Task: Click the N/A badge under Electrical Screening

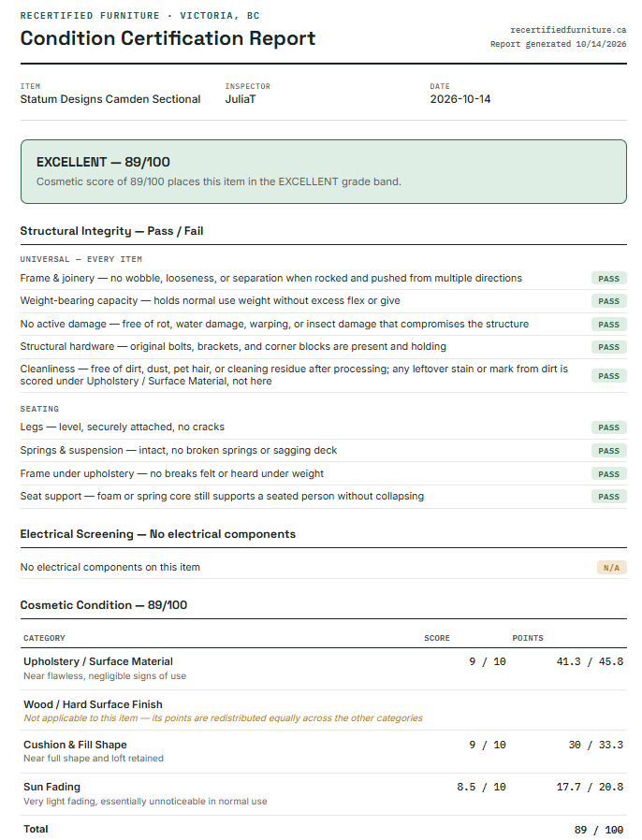Action: [611, 568]
